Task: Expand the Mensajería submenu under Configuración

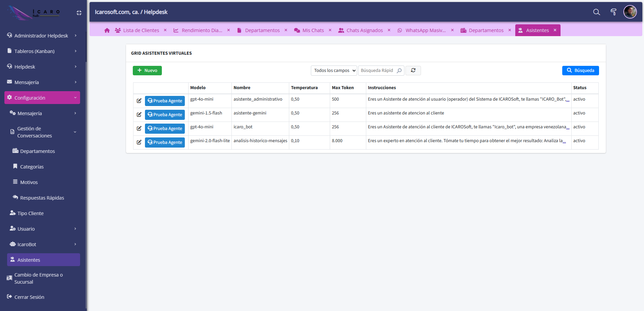Action: point(44,113)
